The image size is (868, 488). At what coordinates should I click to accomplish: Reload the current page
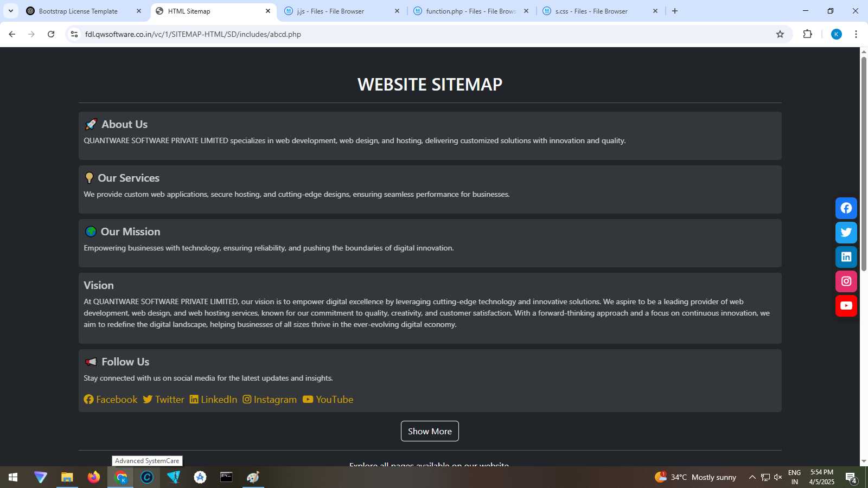pos(51,34)
